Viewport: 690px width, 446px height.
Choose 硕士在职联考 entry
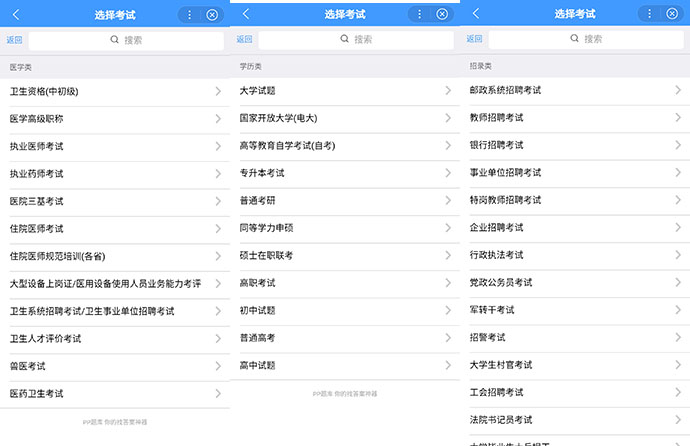point(345,256)
